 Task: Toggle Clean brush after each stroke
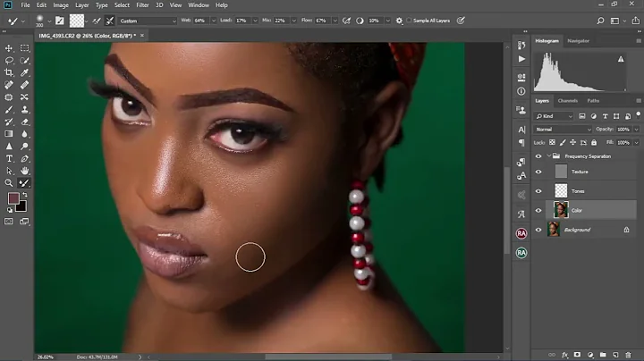[110, 21]
